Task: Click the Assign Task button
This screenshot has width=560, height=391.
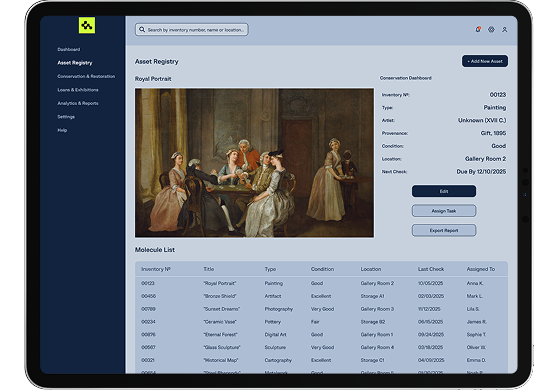Action: click(444, 211)
